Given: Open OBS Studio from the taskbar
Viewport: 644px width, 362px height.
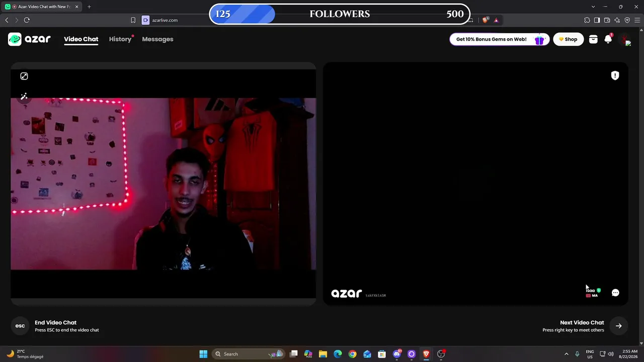Looking at the screenshot, I should pyautogui.click(x=441, y=354).
